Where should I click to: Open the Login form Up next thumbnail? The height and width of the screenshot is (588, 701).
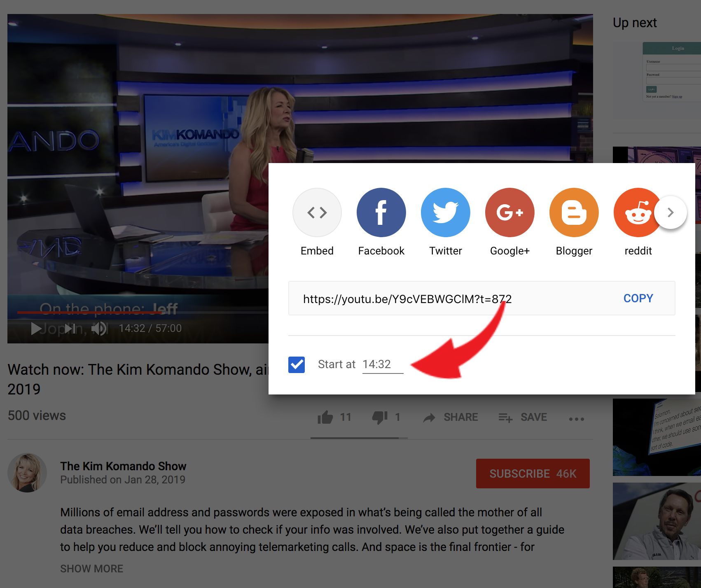tap(657, 81)
